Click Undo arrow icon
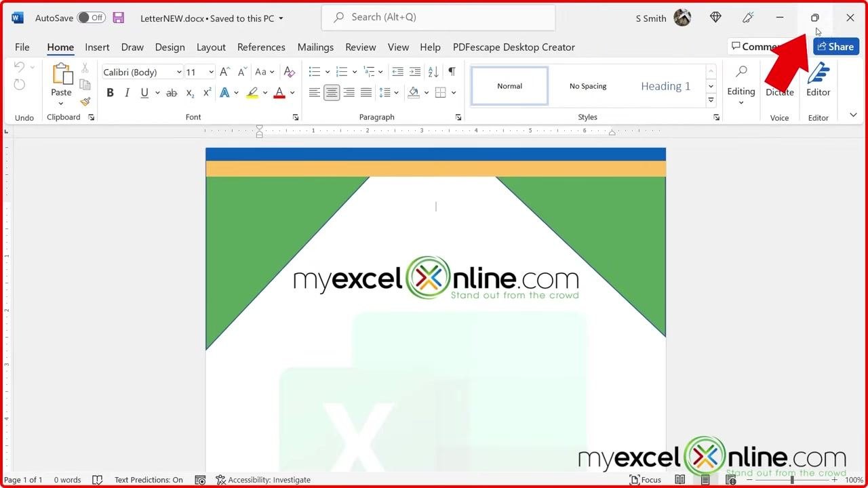868x488 pixels. click(20, 67)
